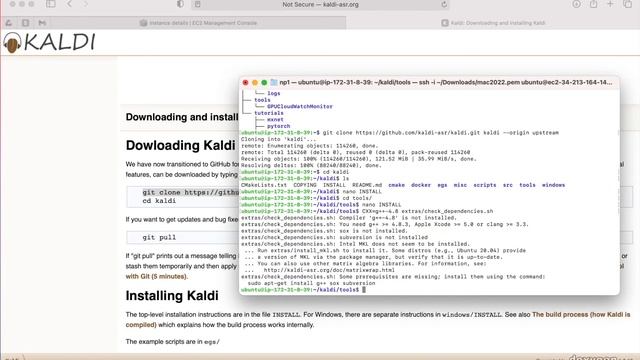Click 'Receiving objects: 100%' line in terminal

click(358, 159)
